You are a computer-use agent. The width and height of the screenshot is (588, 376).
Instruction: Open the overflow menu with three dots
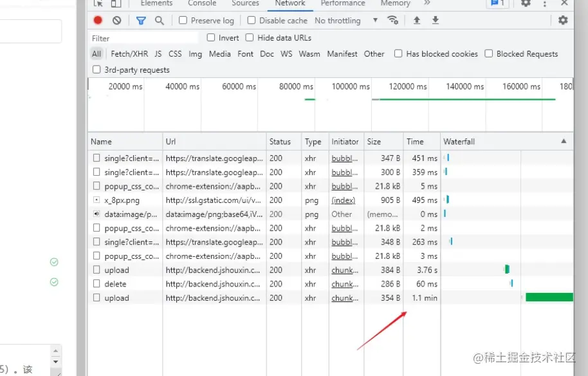544,4
